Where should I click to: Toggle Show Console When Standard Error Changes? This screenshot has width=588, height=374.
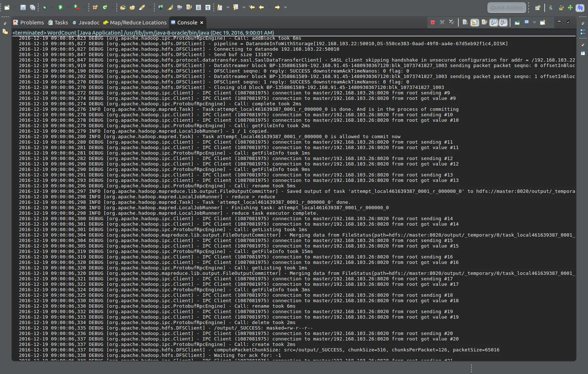pos(503,23)
